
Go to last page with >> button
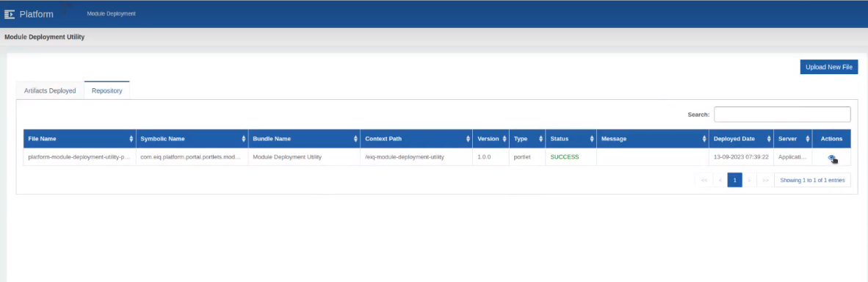pyautogui.click(x=765, y=180)
